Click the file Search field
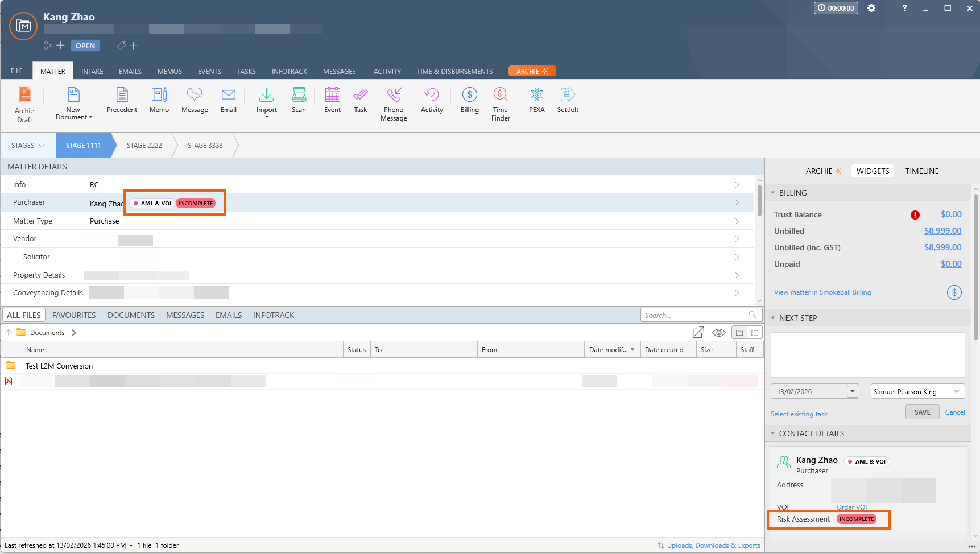Image resolution: width=980 pixels, height=554 pixels. point(695,315)
